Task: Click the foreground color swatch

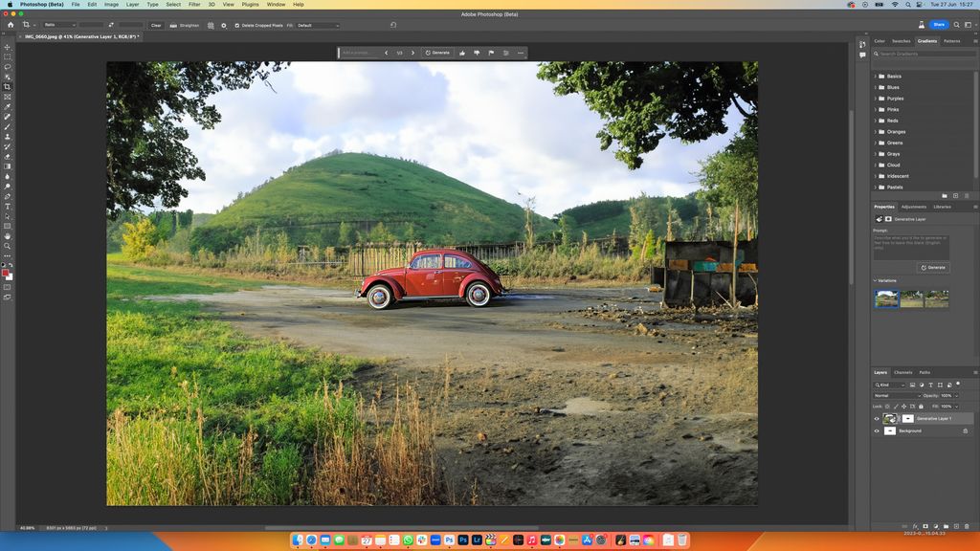Action: (5, 275)
